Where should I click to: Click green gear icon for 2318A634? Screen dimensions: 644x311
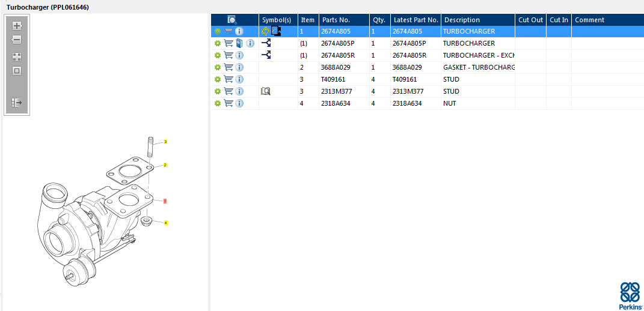coord(218,103)
